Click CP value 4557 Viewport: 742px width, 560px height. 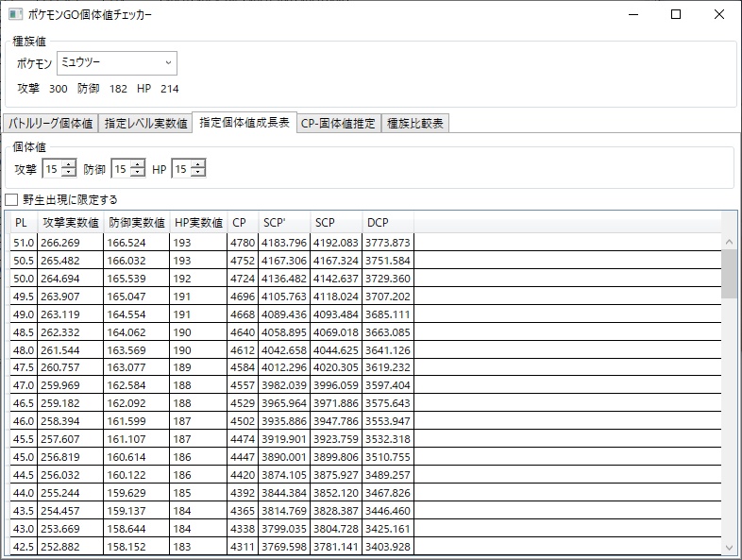[x=243, y=386]
